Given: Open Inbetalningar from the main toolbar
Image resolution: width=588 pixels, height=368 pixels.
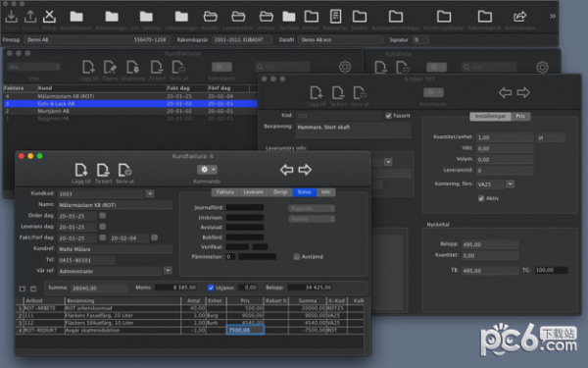Looking at the screenshot, I should [112, 16].
